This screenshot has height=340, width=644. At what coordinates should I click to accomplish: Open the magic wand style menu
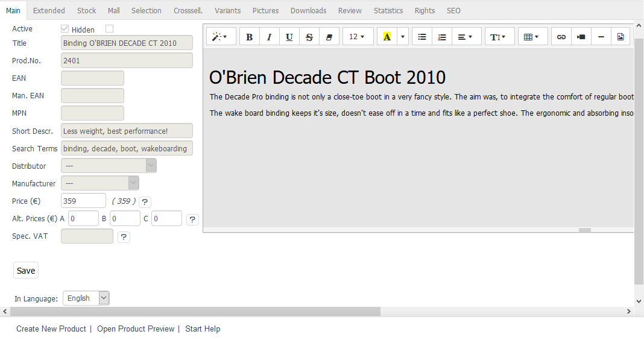pyautogui.click(x=221, y=37)
